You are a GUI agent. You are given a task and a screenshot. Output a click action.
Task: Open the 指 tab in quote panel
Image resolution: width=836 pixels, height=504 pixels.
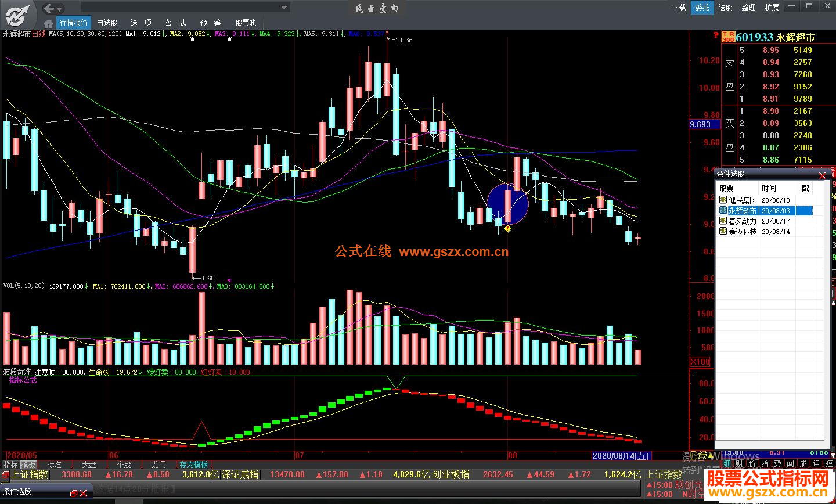coord(765,463)
